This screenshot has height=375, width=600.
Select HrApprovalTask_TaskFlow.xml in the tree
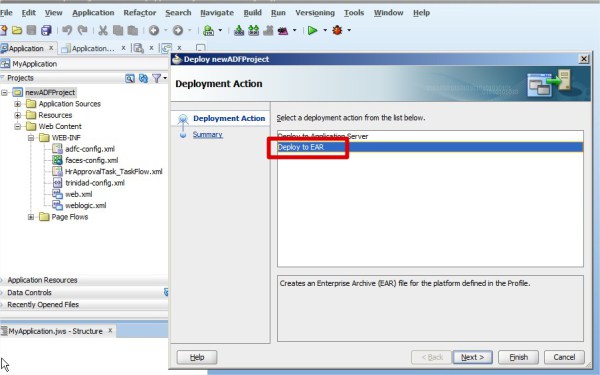tap(114, 171)
